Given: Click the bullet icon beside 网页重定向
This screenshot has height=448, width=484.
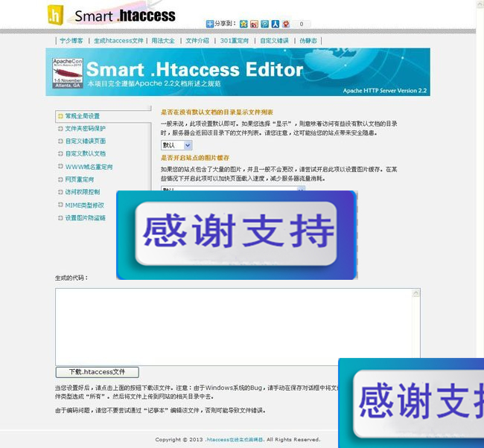Looking at the screenshot, I should click(60, 179).
